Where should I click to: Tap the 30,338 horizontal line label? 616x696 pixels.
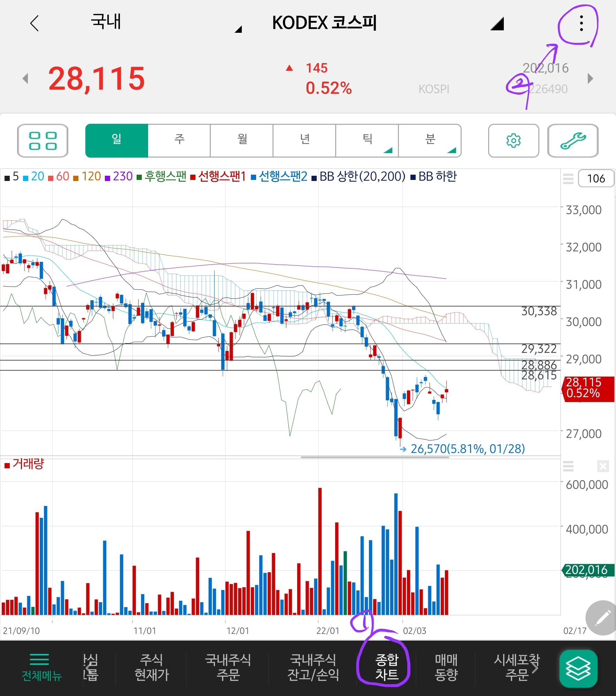click(x=539, y=311)
